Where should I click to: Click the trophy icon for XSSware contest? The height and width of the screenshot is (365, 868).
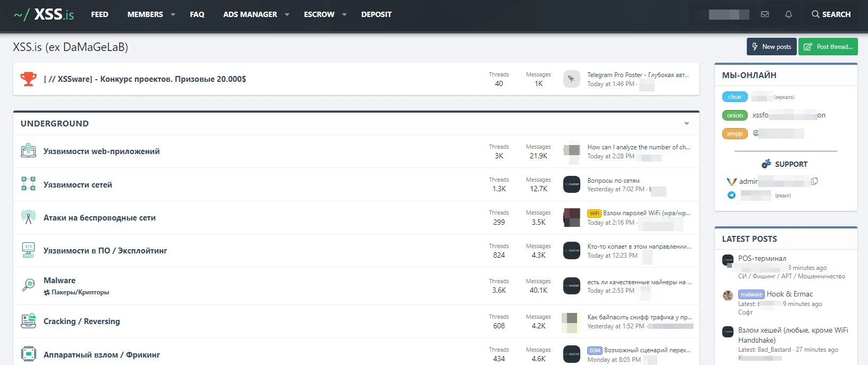tap(28, 79)
